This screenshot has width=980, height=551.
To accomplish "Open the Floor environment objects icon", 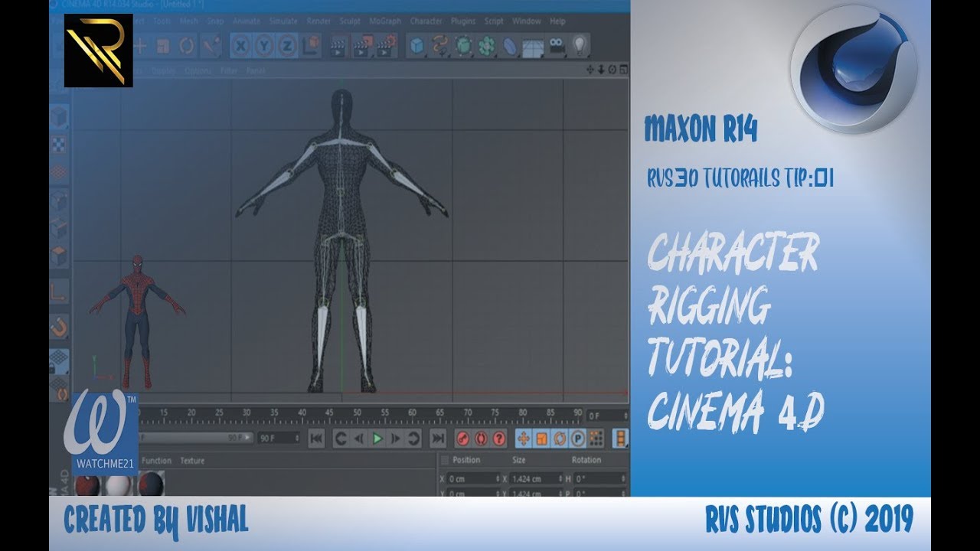I will coord(533,47).
